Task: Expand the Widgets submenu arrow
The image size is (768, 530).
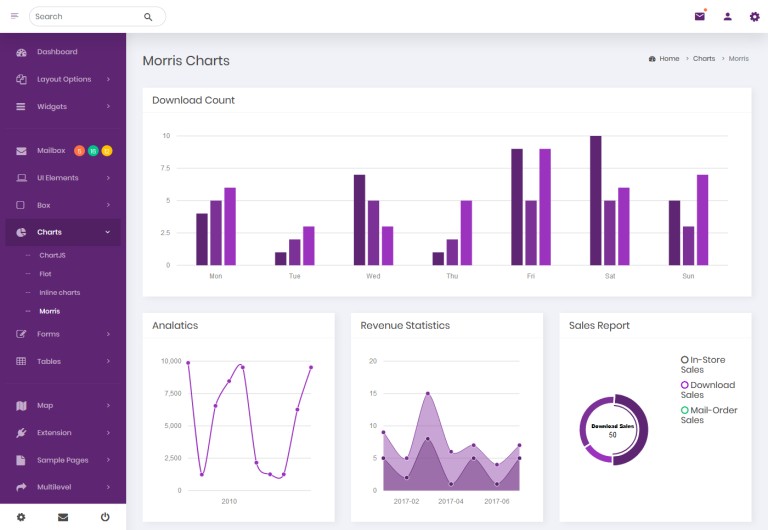Action: click(x=108, y=106)
